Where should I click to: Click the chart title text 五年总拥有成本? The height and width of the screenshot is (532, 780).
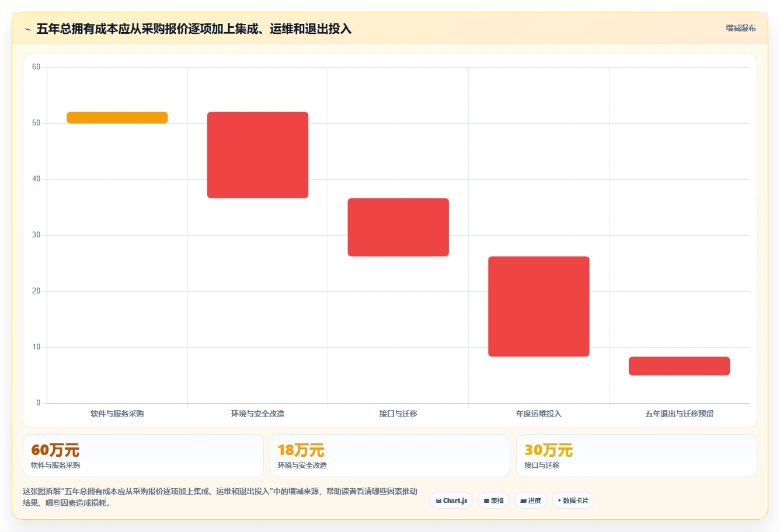pyautogui.click(x=77, y=29)
